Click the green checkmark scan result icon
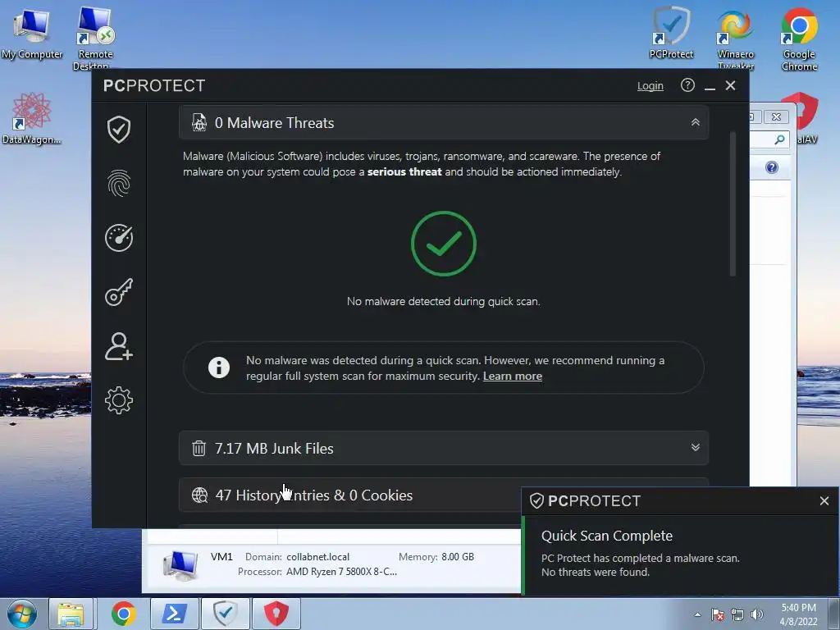This screenshot has width=840, height=630. [x=443, y=244]
